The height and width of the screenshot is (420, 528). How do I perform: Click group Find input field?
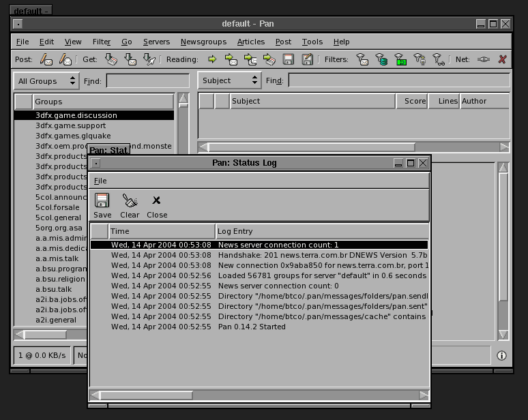pos(148,81)
